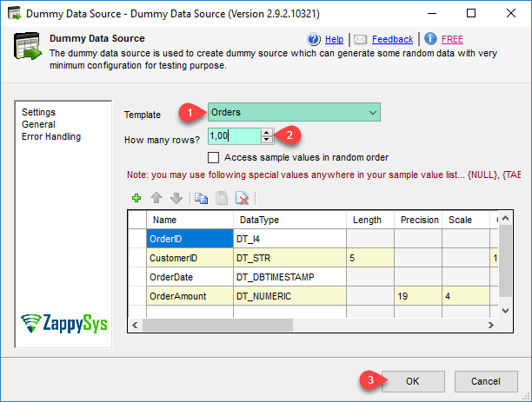Select the General tab in left panel
Screen dimensions: 532x402
(x=38, y=124)
